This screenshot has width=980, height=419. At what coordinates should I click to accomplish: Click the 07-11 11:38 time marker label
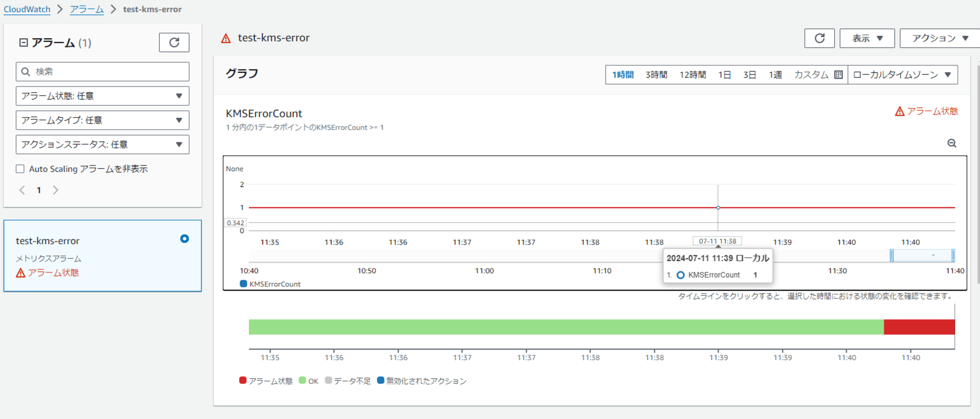tap(717, 241)
